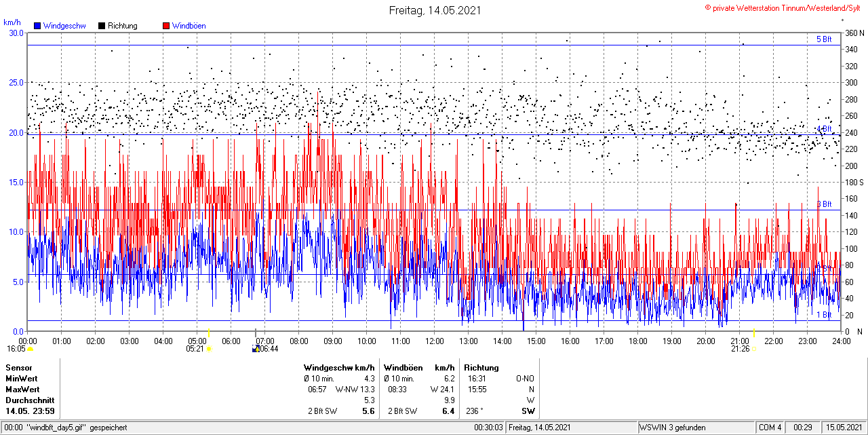
Task: Click the Richtung column header in table
Action: 481,368
